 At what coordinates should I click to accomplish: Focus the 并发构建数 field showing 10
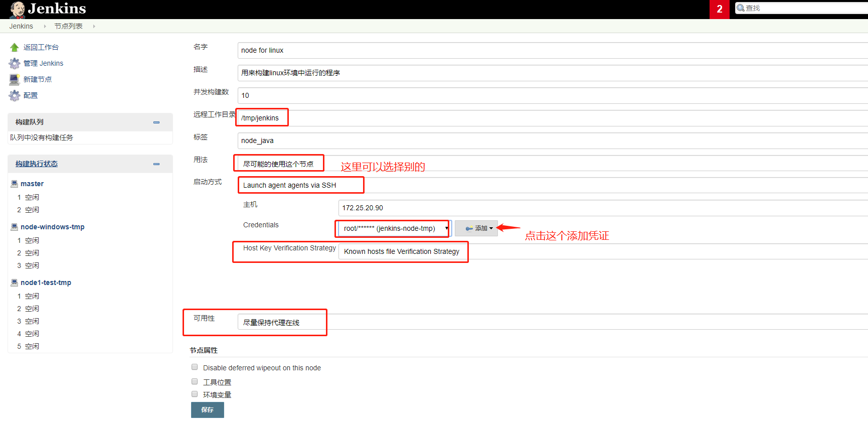tap(553, 95)
